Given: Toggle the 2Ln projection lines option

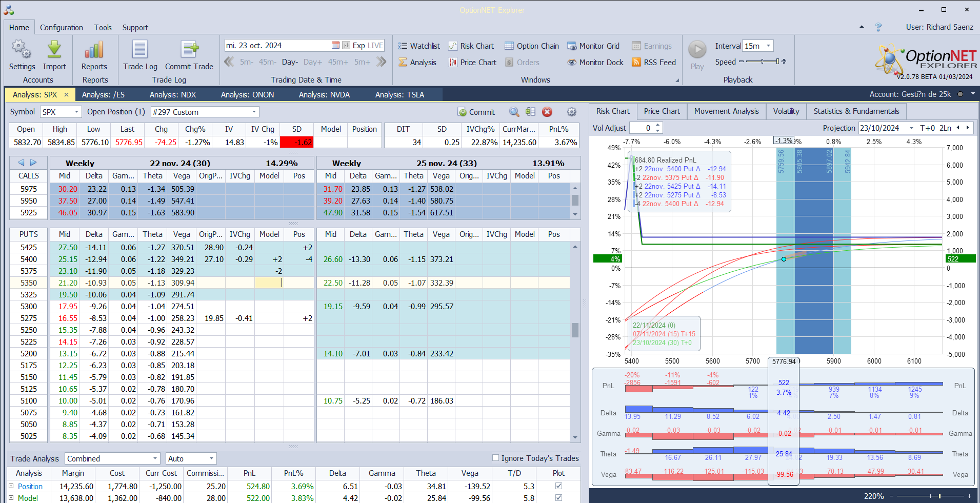Looking at the screenshot, I should (945, 128).
